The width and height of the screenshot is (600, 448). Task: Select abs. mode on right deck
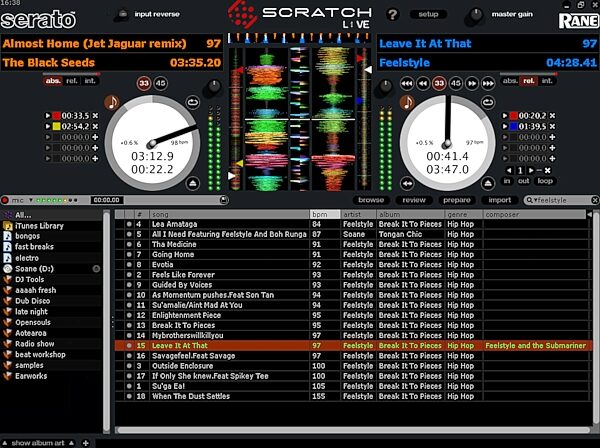click(510, 81)
